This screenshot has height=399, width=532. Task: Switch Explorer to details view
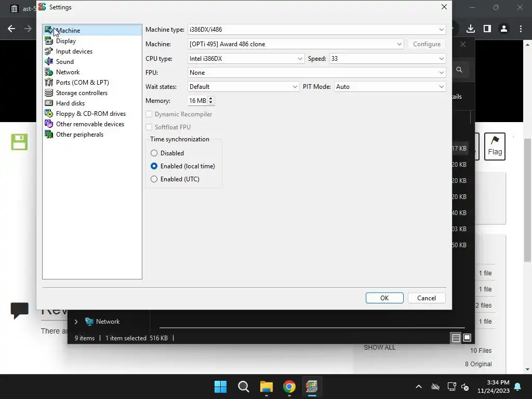pyautogui.click(x=456, y=338)
